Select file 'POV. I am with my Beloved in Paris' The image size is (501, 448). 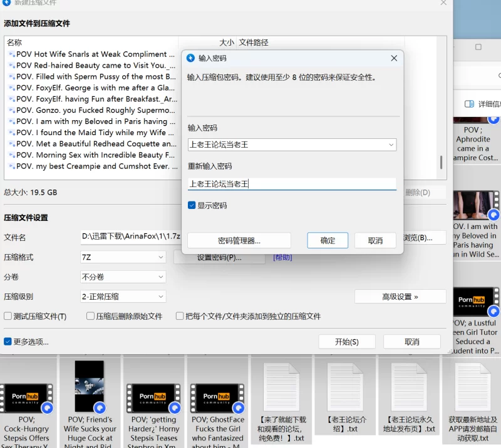point(96,121)
